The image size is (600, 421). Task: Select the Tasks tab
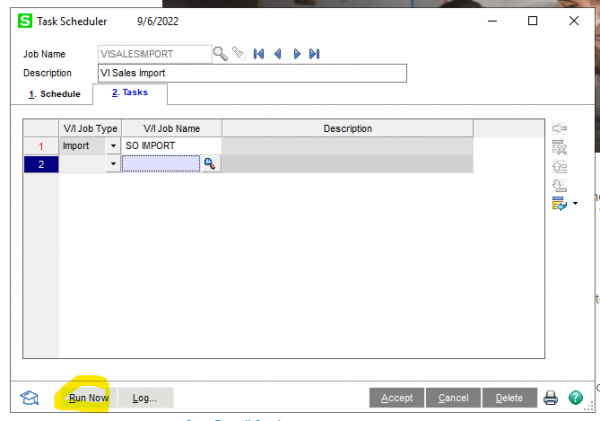(x=130, y=93)
